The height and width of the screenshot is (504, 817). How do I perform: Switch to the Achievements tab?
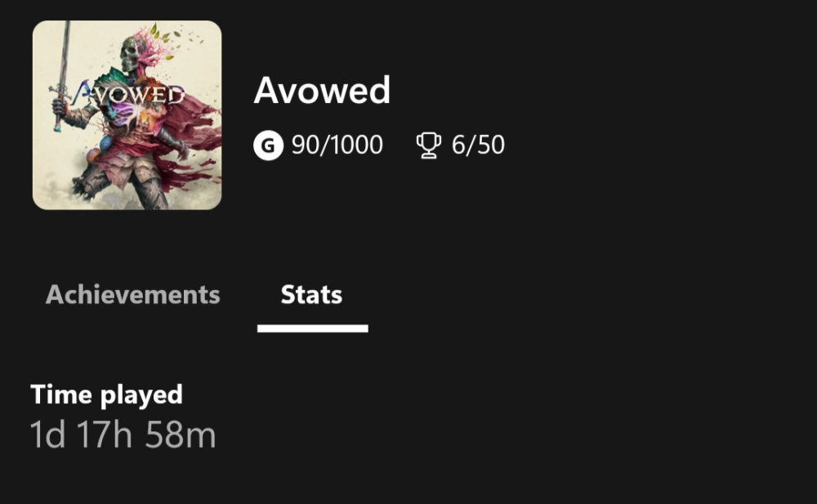coord(132,295)
